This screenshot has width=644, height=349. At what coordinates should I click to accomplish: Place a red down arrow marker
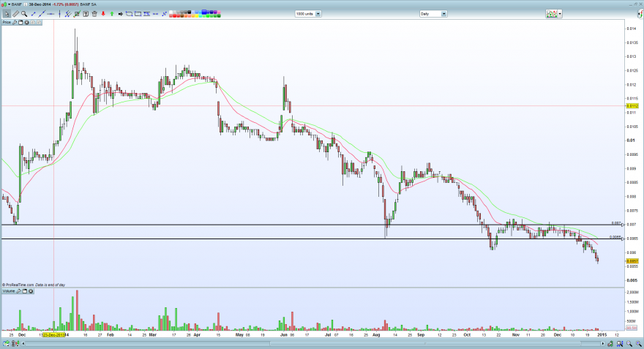coord(103,14)
